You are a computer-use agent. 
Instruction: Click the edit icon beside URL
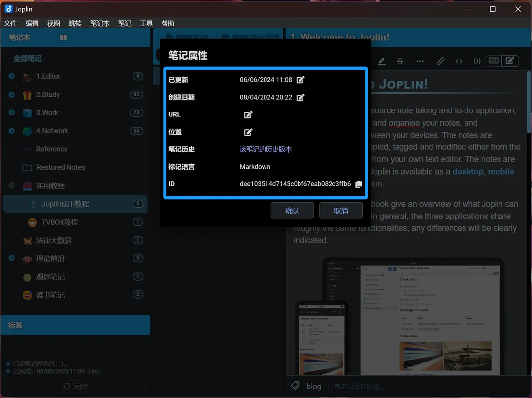pos(248,115)
